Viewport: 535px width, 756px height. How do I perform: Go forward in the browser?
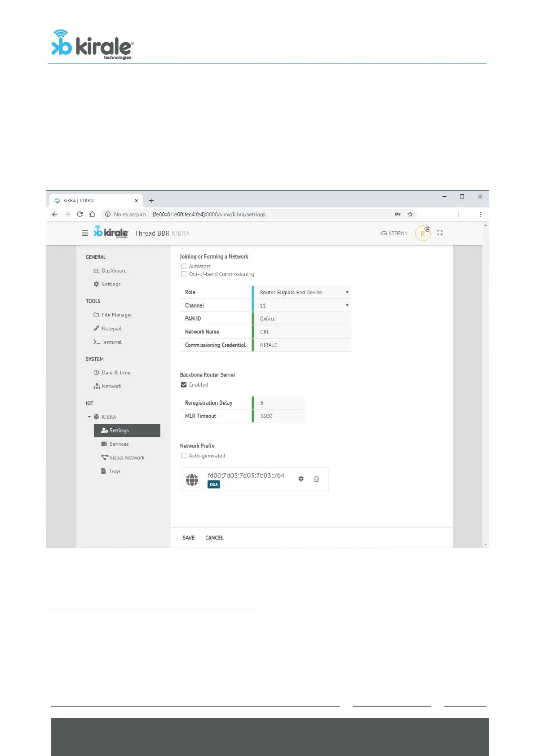[x=67, y=214]
